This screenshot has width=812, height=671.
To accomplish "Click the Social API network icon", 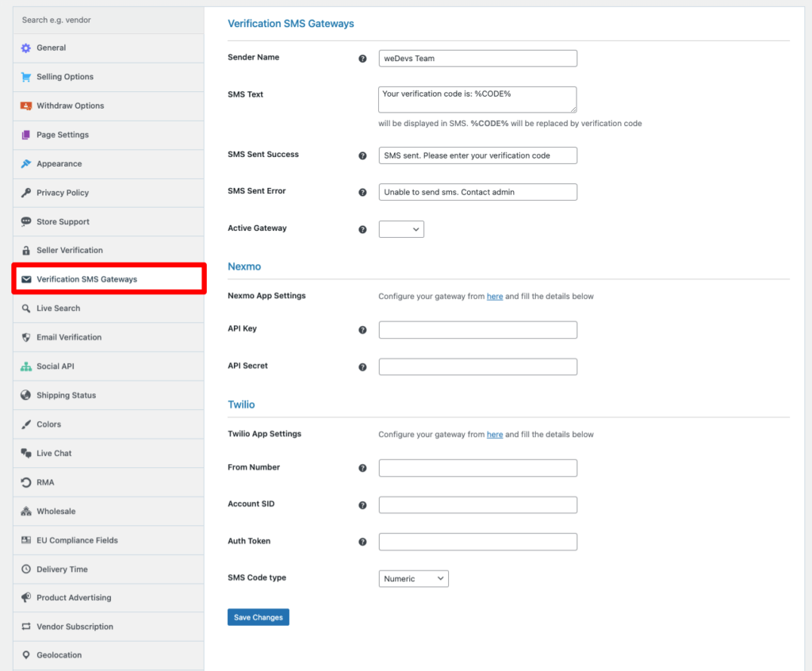I will [x=26, y=366].
